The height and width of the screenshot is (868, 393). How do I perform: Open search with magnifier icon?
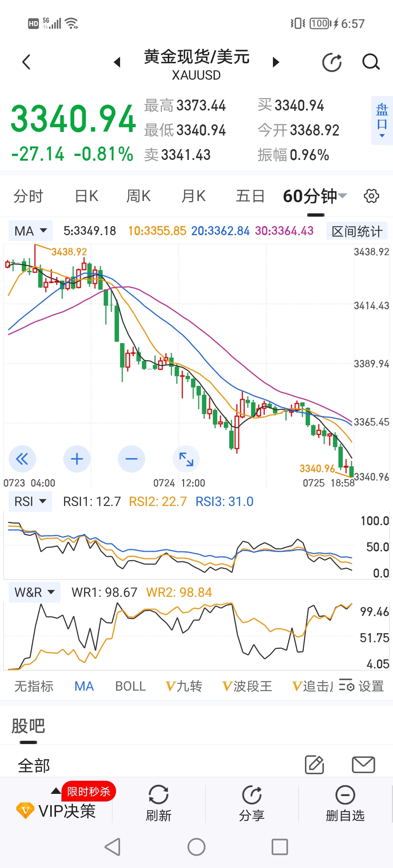pyautogui.click(x=371, y=62)
